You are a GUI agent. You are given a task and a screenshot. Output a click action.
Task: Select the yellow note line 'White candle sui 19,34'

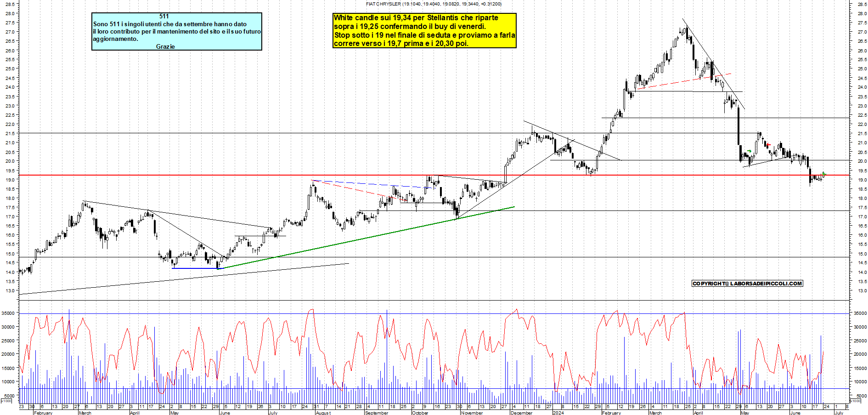(416, 18)
